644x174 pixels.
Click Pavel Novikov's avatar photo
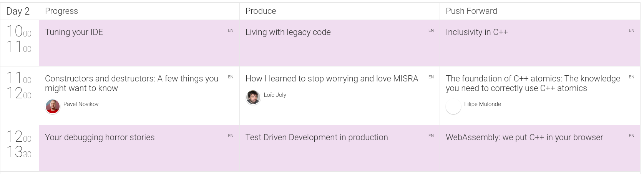[53, 106]
